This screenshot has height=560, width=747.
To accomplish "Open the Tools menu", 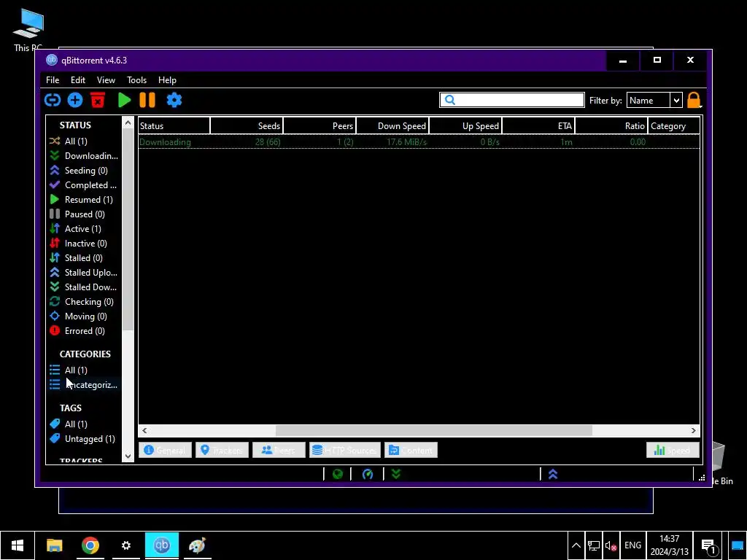I will [136, 80].
